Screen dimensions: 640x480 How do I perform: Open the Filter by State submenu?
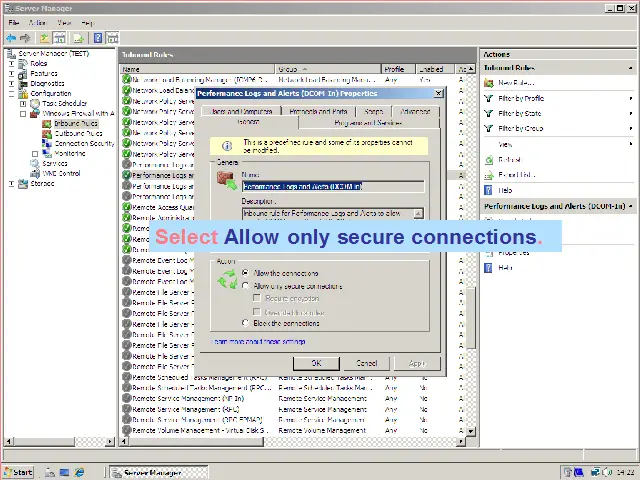(x=559, y=113)
